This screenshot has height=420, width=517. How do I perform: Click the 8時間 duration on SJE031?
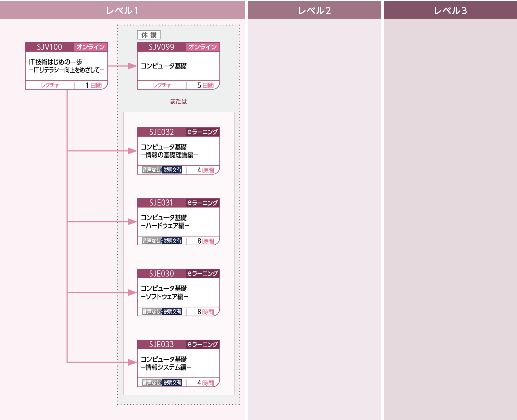point(206,241)
